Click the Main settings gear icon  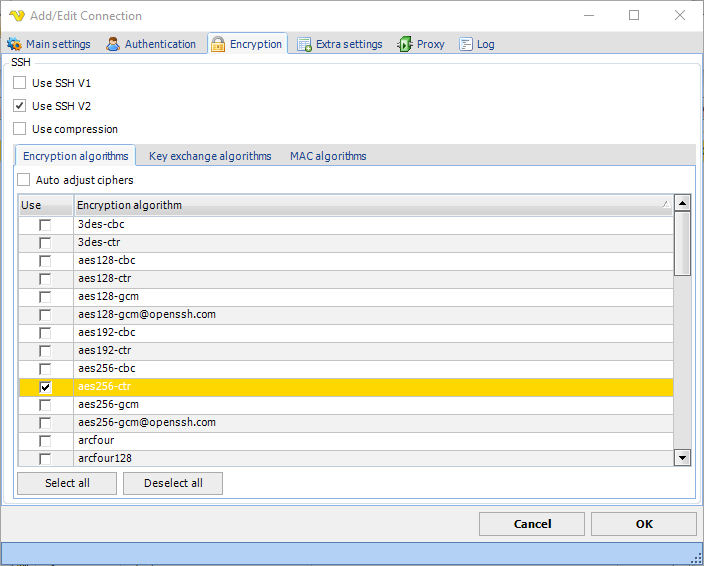click(14, 44)
